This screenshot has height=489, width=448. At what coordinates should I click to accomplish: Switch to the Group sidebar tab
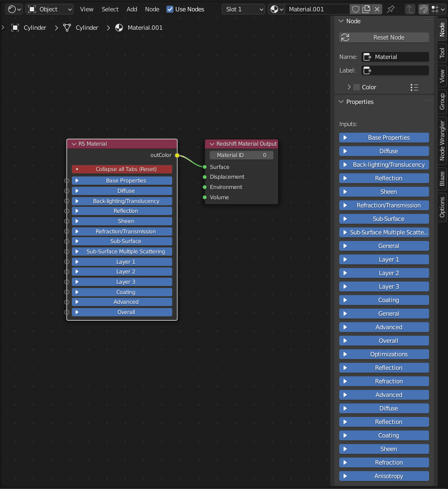tap(442, 101)
